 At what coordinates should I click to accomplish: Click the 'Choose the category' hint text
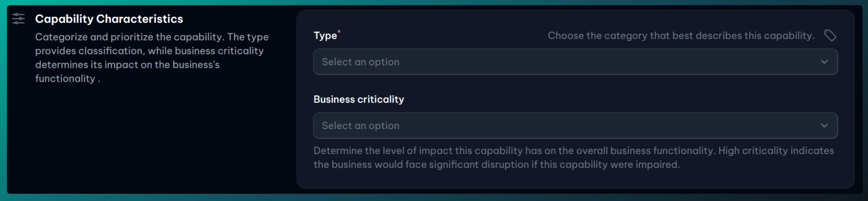coord(681,36)
